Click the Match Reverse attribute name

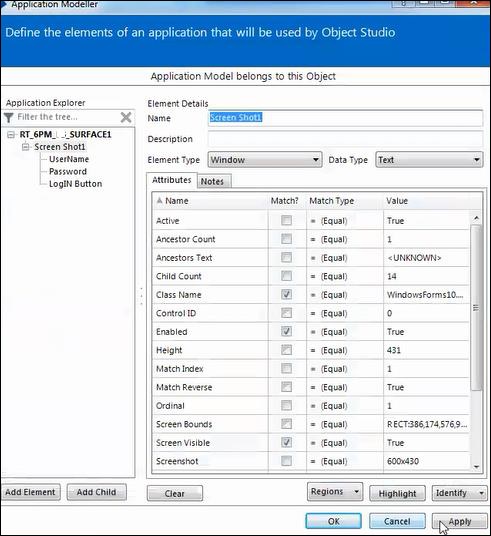(184, 387)
